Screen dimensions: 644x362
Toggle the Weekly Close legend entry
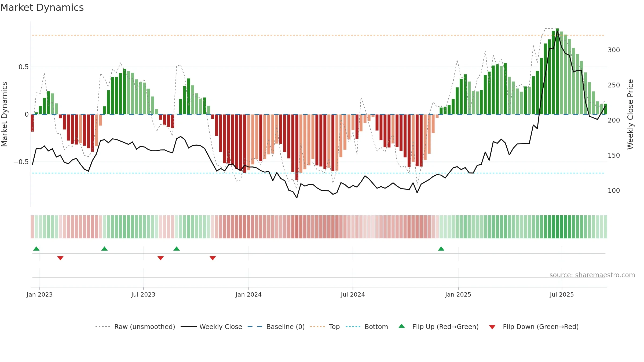(x=211, y=327)
